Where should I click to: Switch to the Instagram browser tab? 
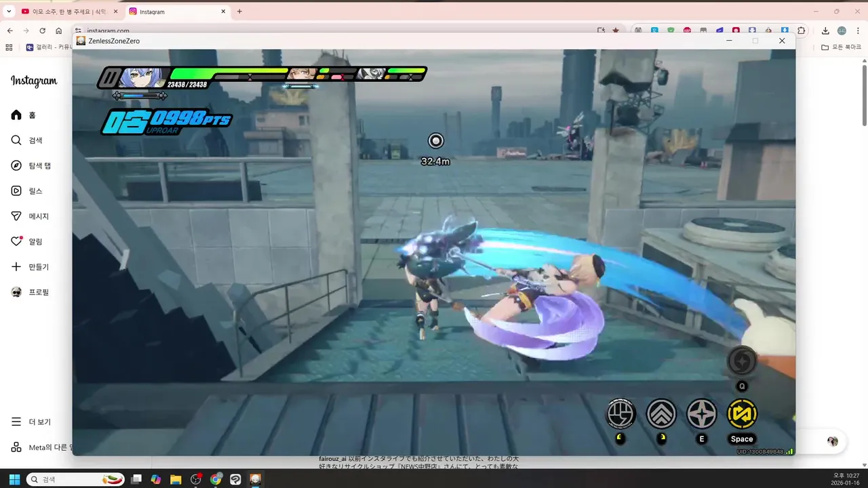178,12
